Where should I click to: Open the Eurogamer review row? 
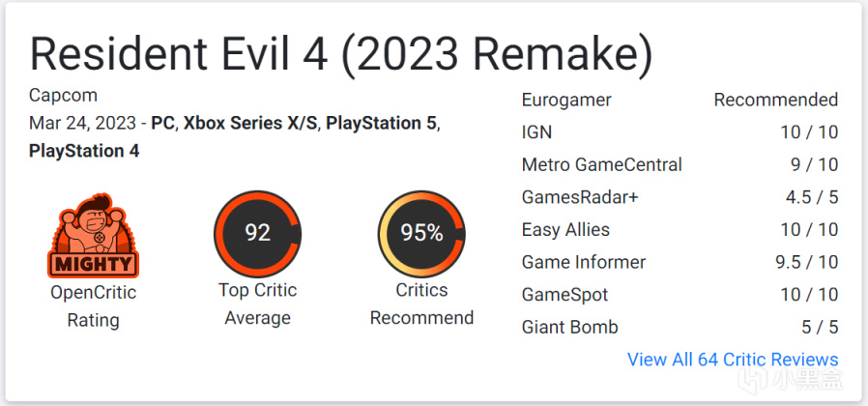pyautogui.click(x=680, y=100)
